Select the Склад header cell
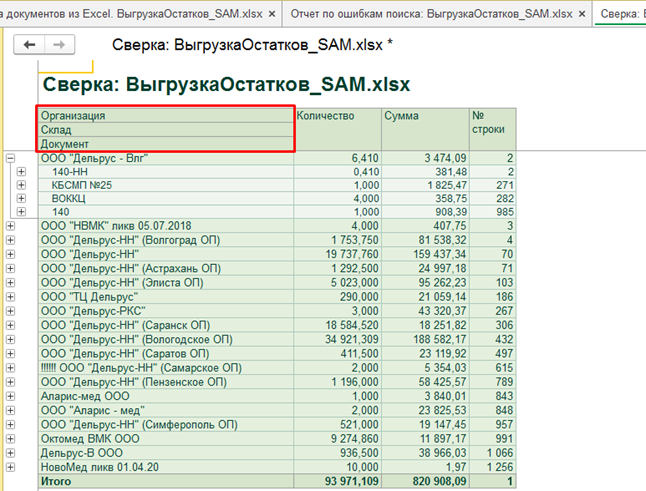Screen dimensions: 646x491 click(166, 130)
